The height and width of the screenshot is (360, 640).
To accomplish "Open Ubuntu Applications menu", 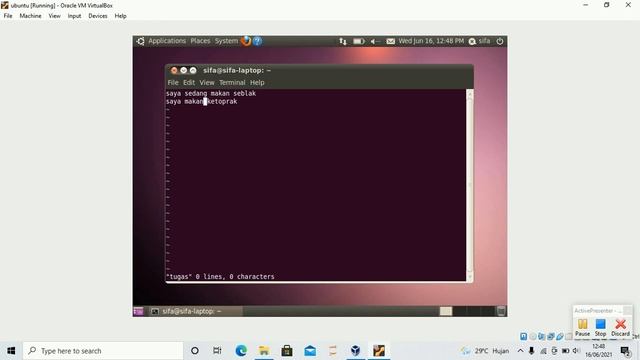I will [167, 41].
